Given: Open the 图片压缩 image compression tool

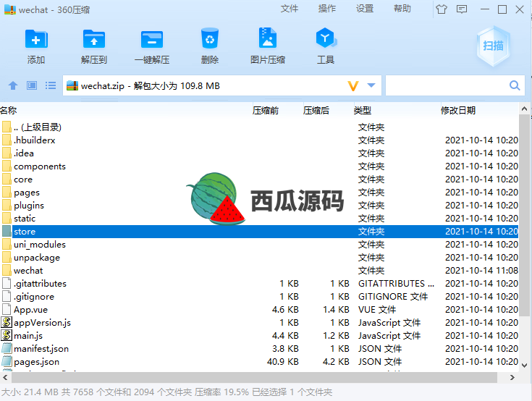Looking at the screenshot, I should click(268, 38).
